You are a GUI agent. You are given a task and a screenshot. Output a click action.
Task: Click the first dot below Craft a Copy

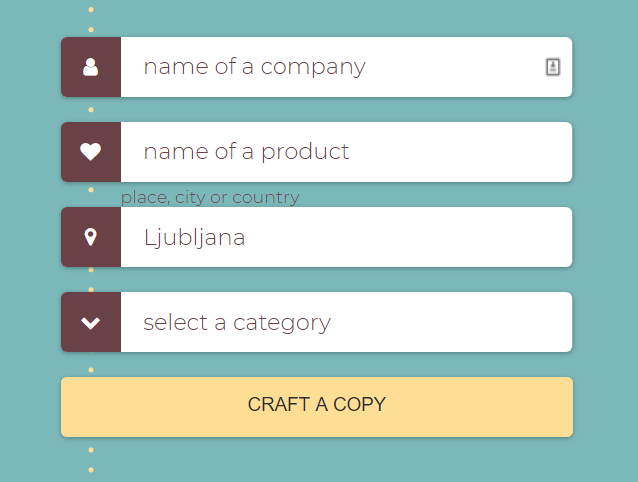tap(91, 450)
